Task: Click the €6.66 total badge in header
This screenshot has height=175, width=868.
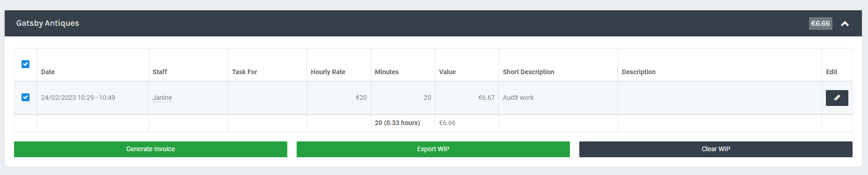Action: pyautogui.click(x=821, y=23)
